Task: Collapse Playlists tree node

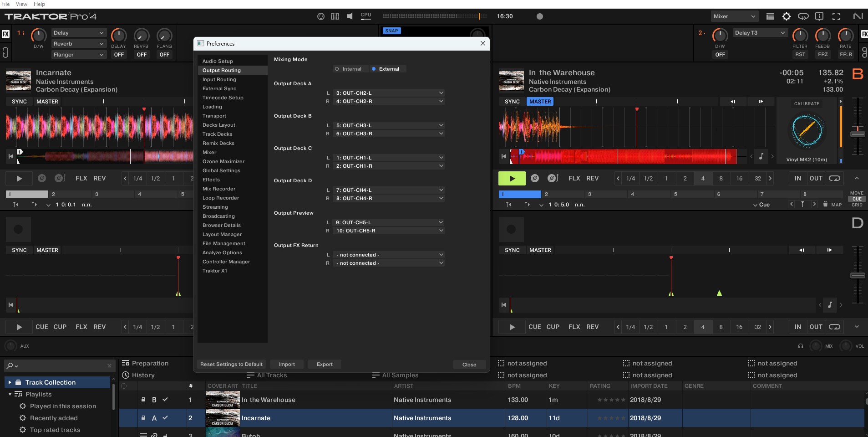Action: click(x=10, y=394)
